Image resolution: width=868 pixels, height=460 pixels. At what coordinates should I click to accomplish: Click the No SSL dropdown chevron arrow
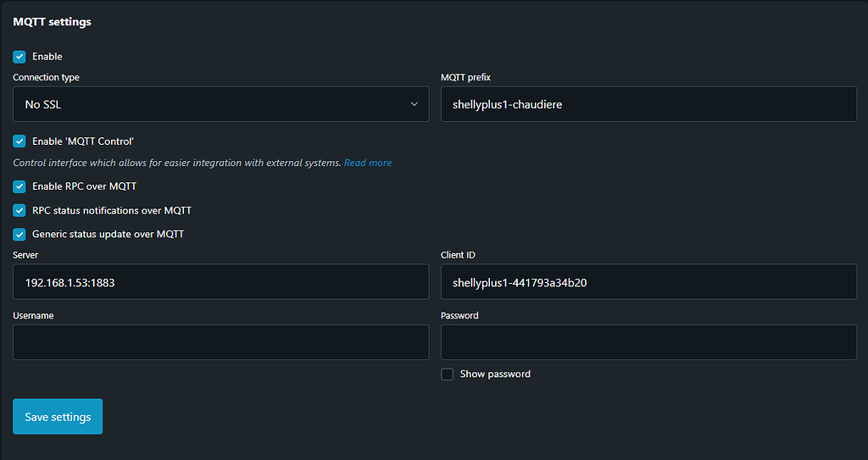[x=415, y=104]
